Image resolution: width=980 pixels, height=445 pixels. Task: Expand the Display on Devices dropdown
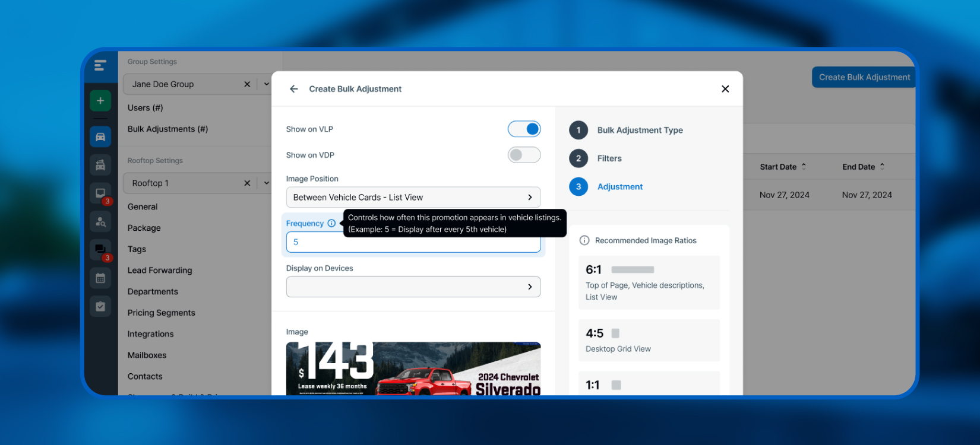tap(413, 287)
